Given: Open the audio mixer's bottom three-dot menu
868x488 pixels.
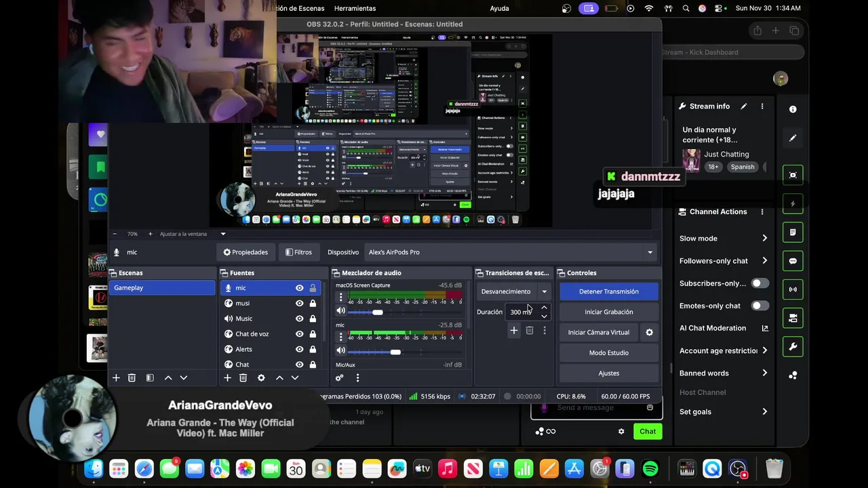Looking at the screenshot, I should [x=357, y=378].
